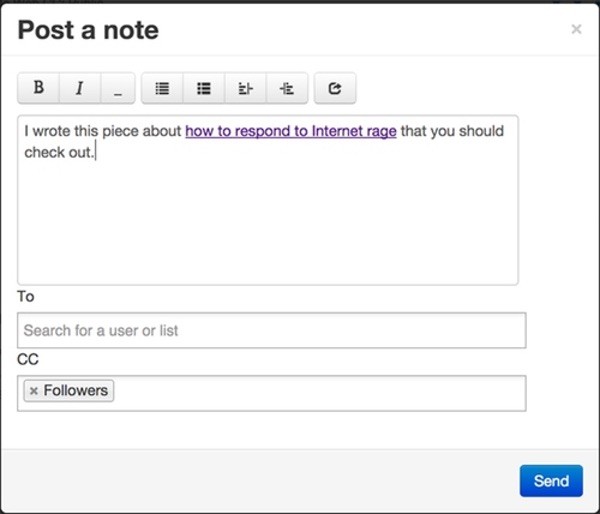Focus the 'Search for a user or list' field

point(271,330)
